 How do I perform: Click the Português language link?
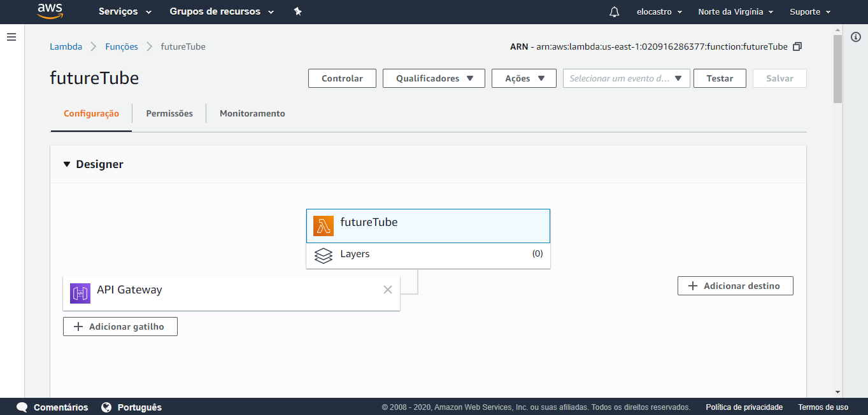(139, 407)
